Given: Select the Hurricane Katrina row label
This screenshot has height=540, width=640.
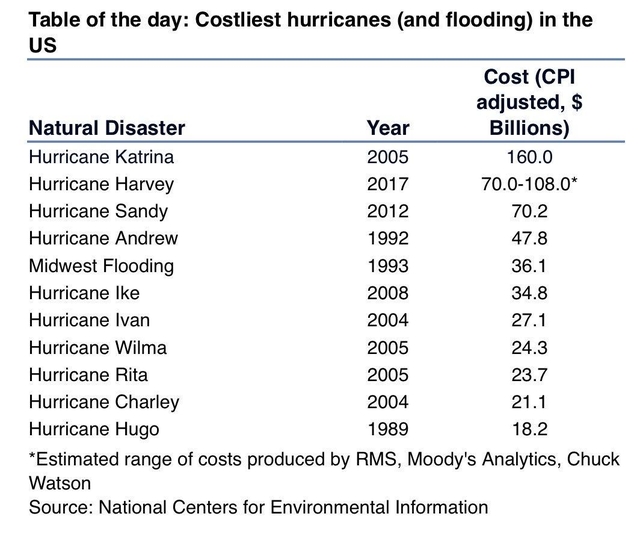Looking at the screenshot, I should pyautogui.click(x=101, y=157).
